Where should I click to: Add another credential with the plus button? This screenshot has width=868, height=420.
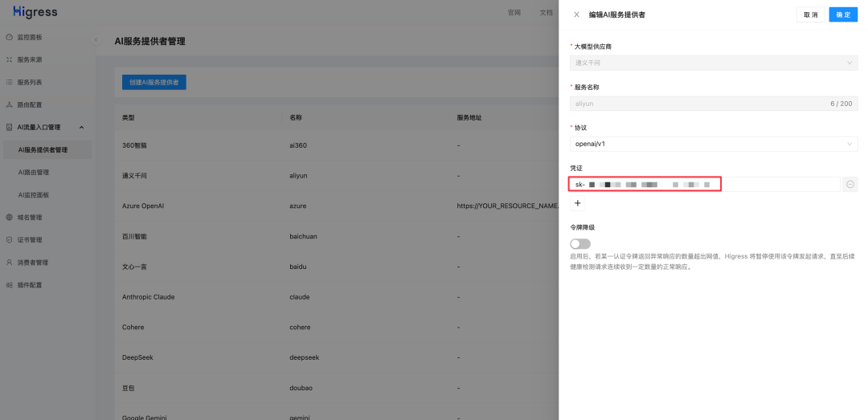[x=577, y=203]
